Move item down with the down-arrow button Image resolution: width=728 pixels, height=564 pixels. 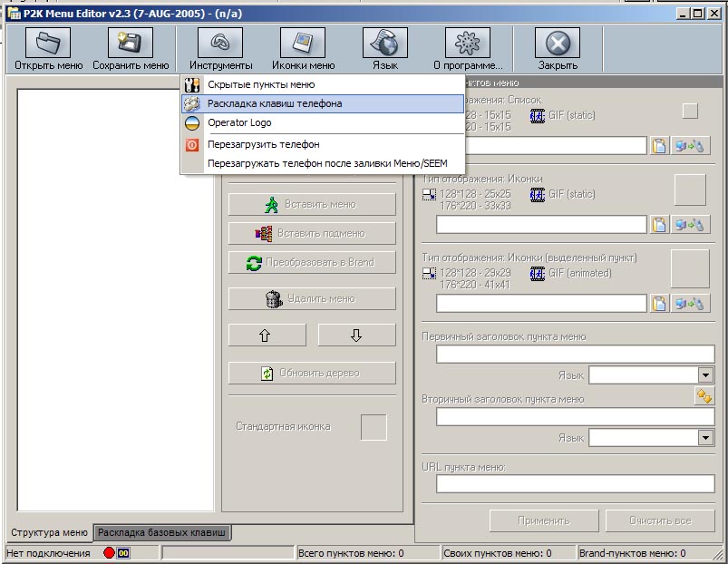point(356,335)
